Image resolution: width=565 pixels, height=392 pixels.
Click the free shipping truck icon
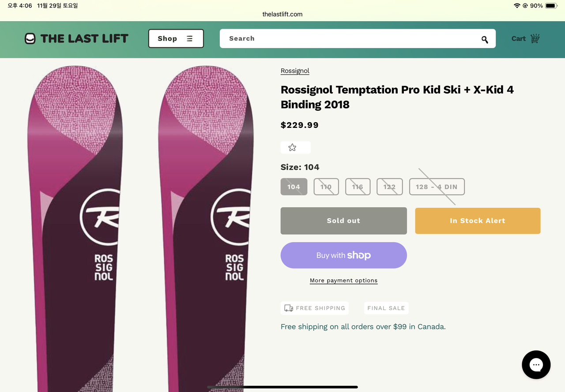coord(289,308)
